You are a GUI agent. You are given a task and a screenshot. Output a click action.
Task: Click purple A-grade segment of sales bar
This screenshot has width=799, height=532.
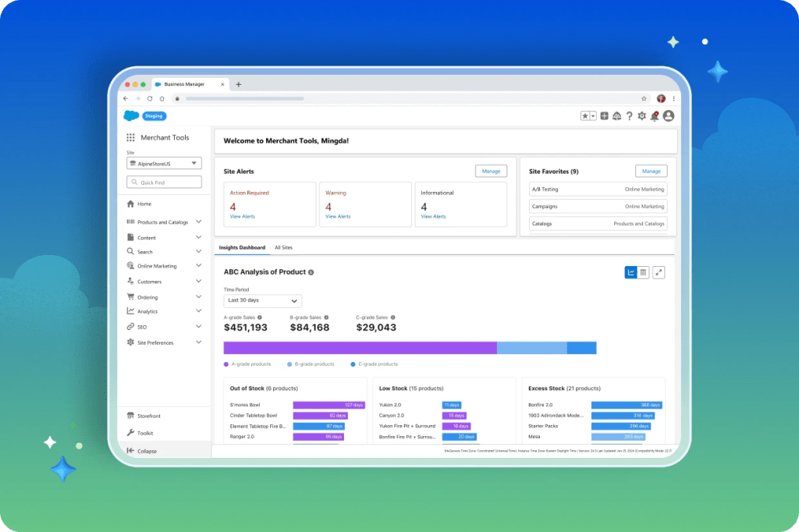(360, 348)
